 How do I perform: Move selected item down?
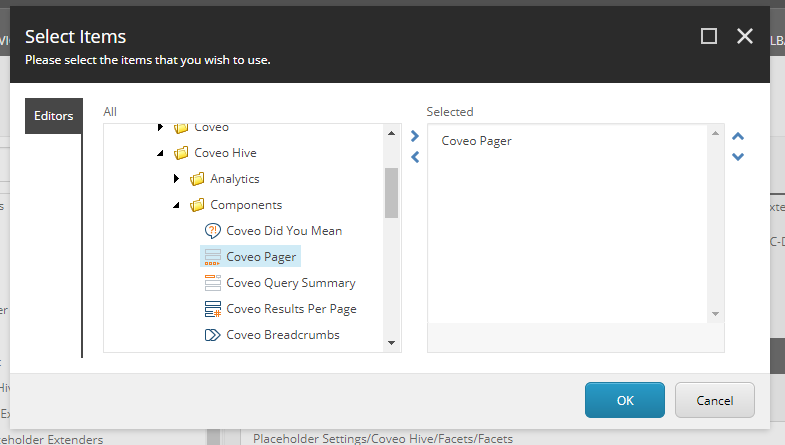pos(738,157)
